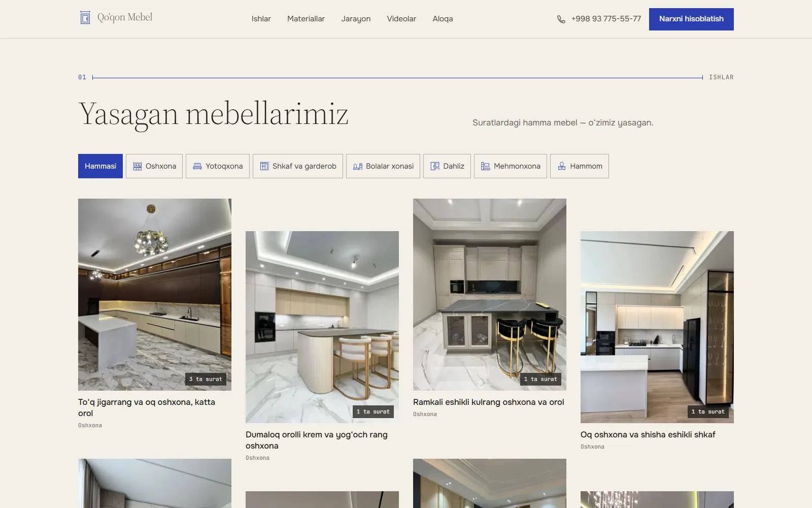Select the Hammasi filter tab
812x508 pixels.
[x=100, y=166]
